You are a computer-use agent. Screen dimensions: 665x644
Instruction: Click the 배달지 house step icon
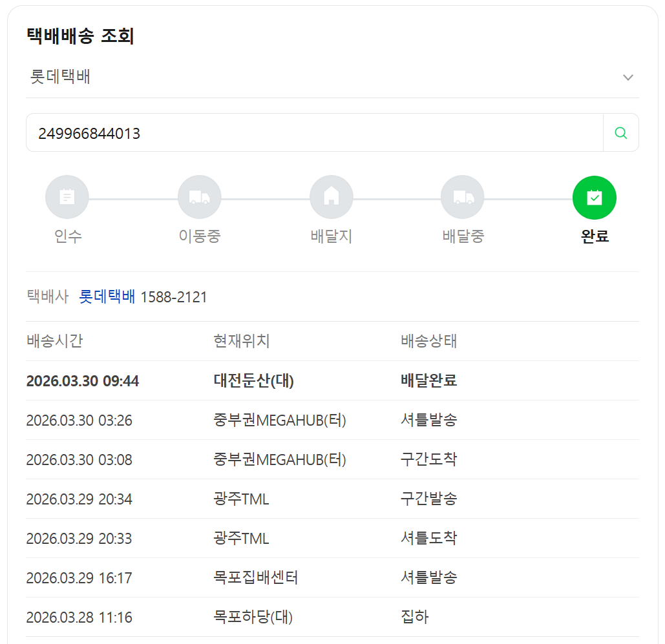coord(331,198)
